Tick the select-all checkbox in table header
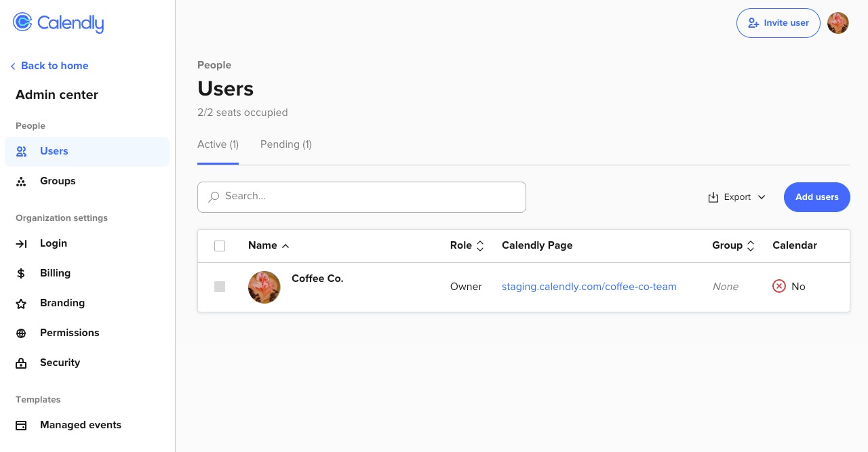The image size is (868, 452). (x=220, y=246)
